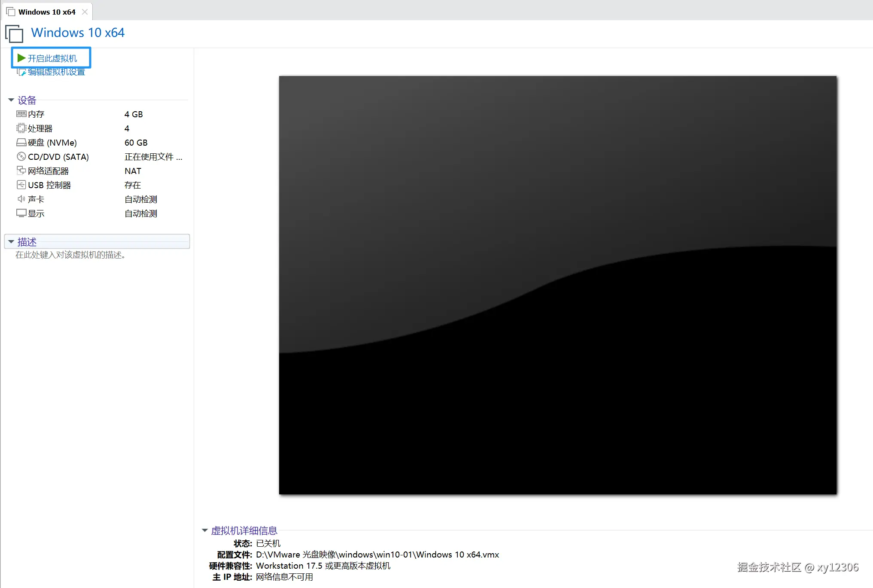The width and height of the screenshot is (873, 588).
Task: Click the 60 GB disk size value
Action: click(136, 143)
